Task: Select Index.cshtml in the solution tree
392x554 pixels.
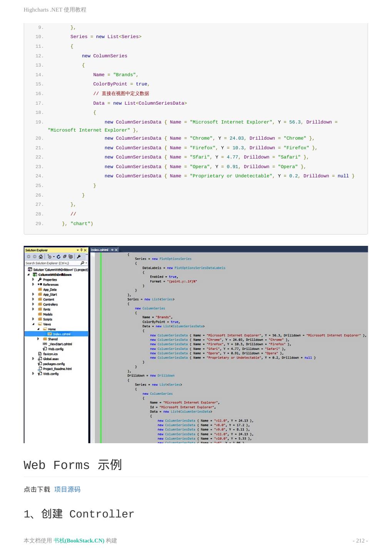Action: (x=62, y=334)
